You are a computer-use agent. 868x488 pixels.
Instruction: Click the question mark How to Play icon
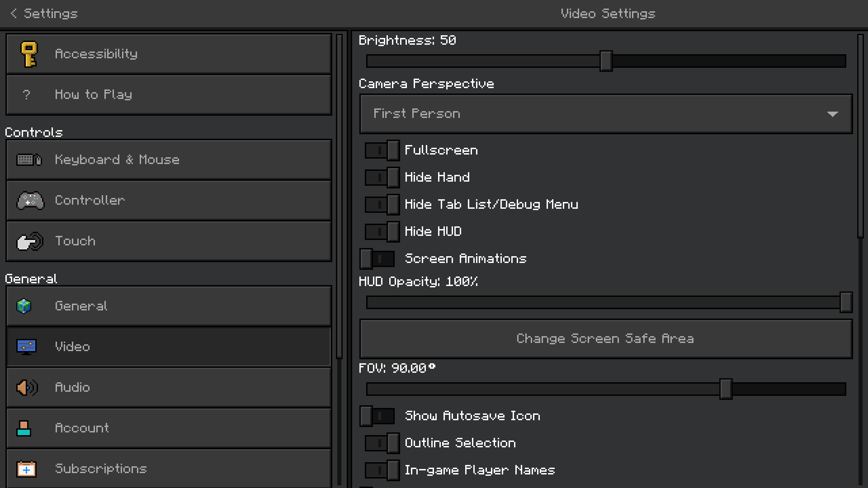click(26, 95)
